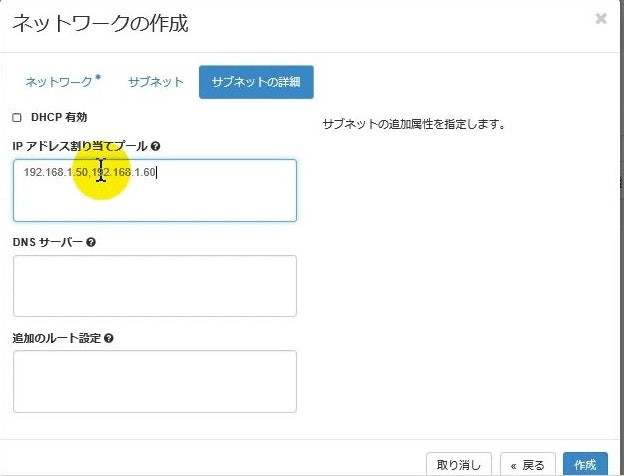Click the サブネットの追加属性を指定します description text
This screenshot has width=624, height=476.
point(414,124)
